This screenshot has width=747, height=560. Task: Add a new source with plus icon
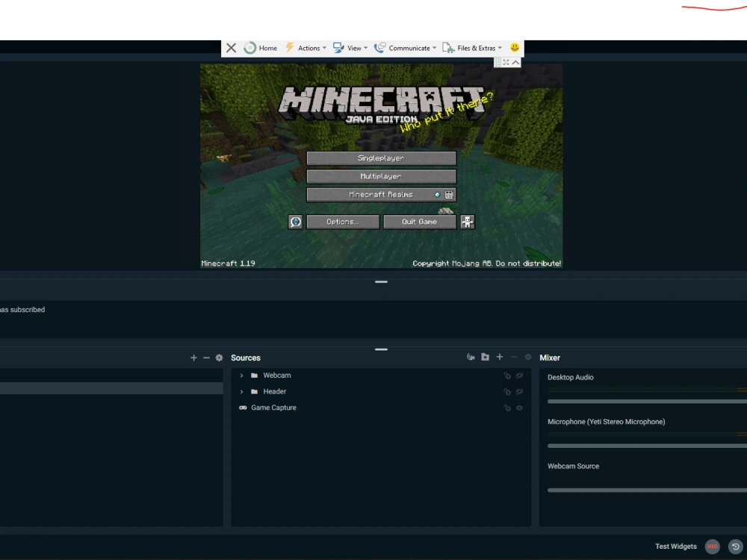pyautogui.click(x=499, y=357)
